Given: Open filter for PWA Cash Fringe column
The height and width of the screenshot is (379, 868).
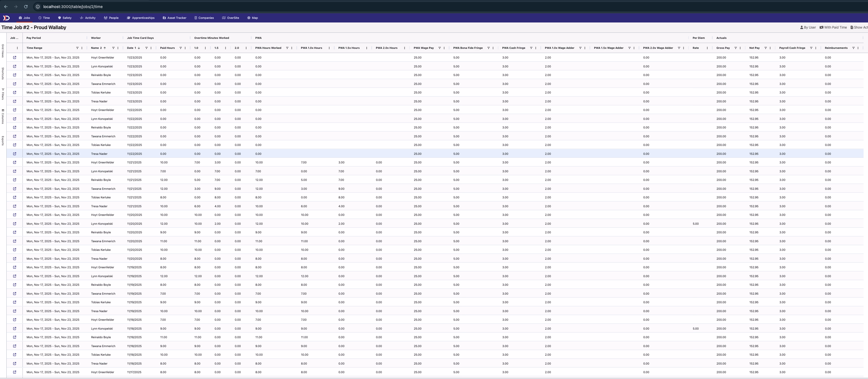Looking at the screenshot, I should 531,48.
